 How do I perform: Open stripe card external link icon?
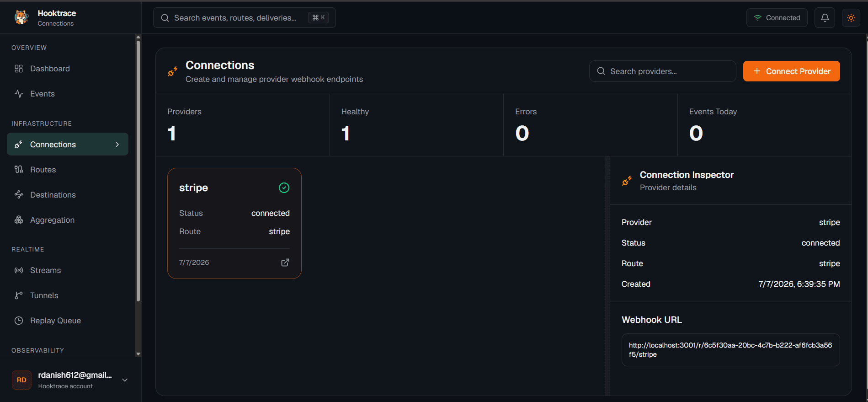[285, 263]
